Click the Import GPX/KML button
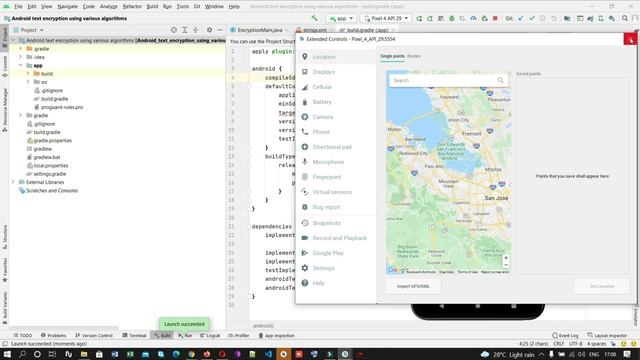This screenshot has height=360, width=640. tap(413, 286)
